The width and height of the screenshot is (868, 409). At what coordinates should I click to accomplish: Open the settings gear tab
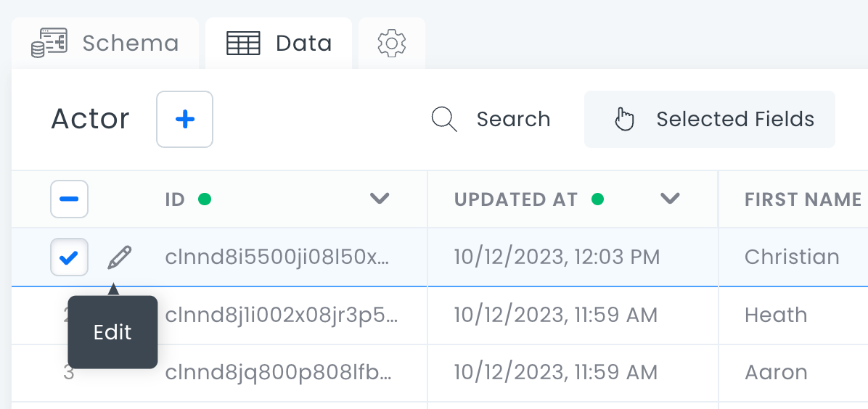392,44
